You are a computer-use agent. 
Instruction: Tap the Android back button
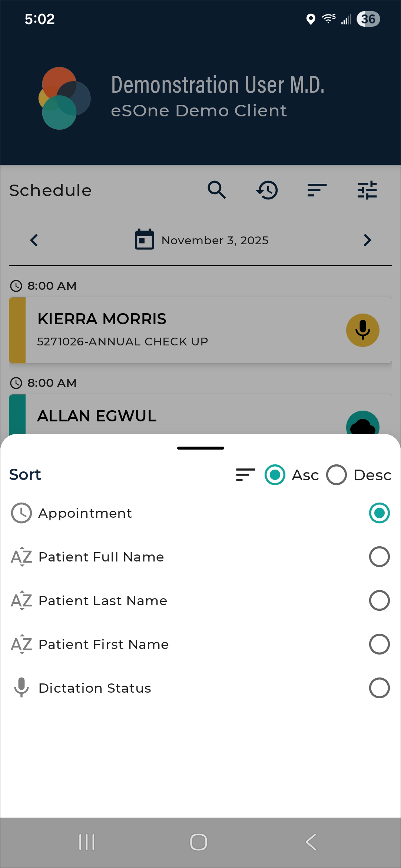tap(311, 842)
